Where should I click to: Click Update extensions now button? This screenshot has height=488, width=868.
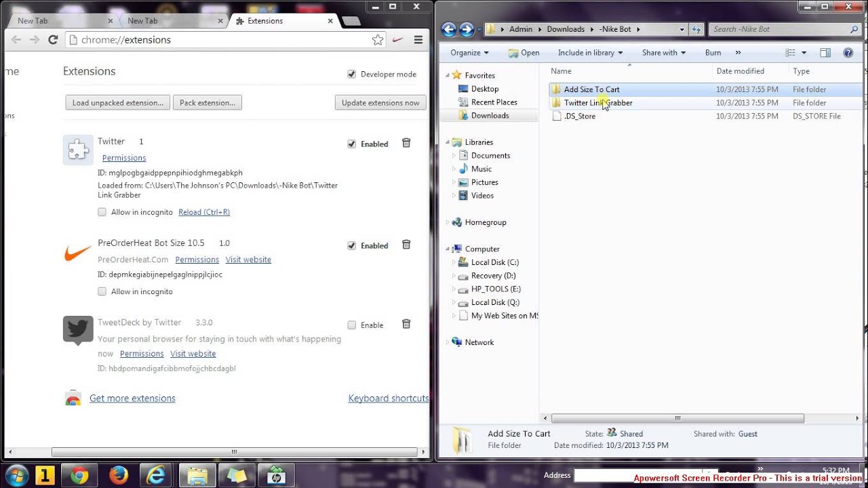[x=380, y=102]
